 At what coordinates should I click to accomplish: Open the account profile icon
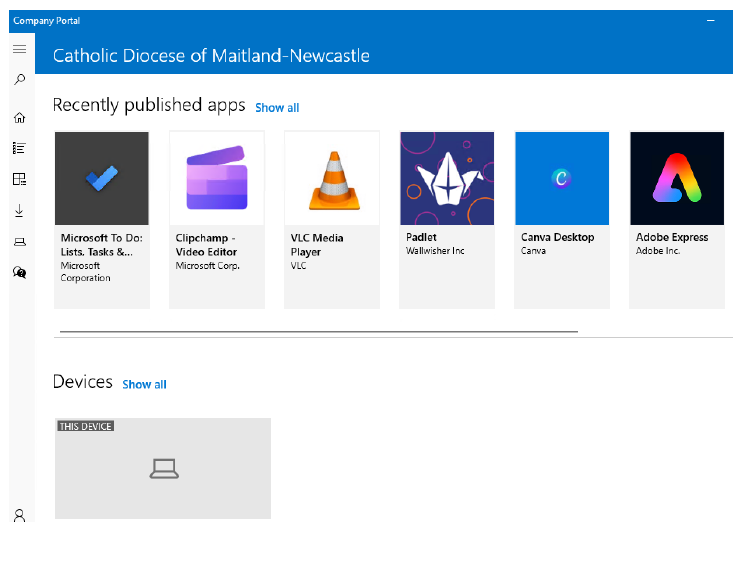click(19, 515)
